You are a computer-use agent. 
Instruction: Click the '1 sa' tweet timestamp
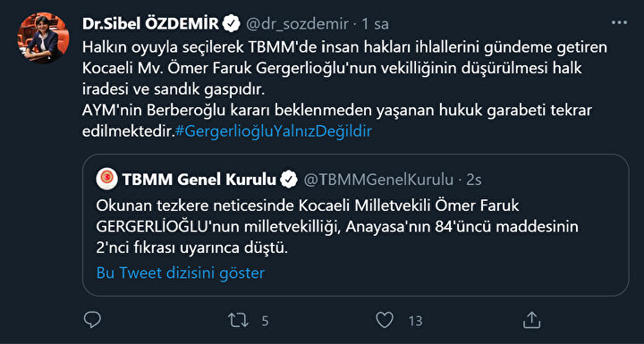(x=375, y=25)
